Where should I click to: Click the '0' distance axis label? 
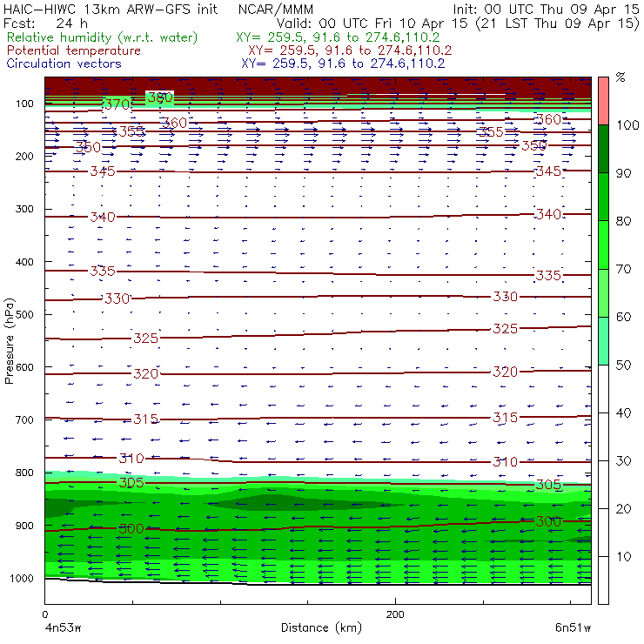44,614
